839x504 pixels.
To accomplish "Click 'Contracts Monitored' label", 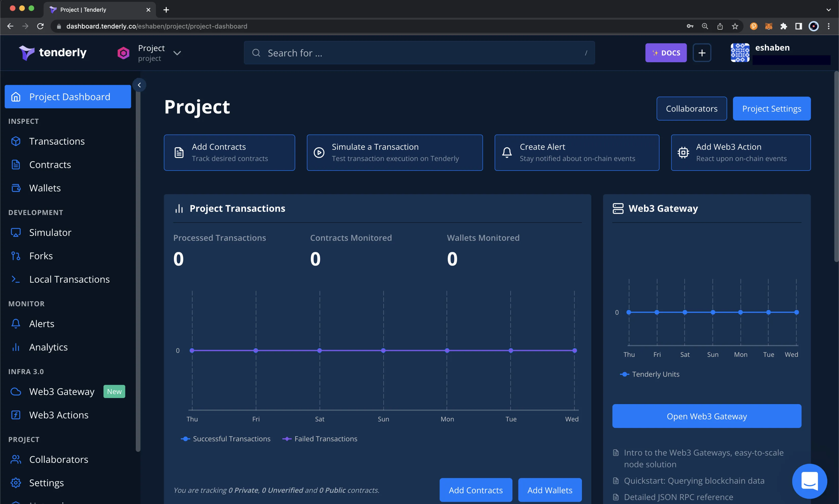I will tap(351, 238).
